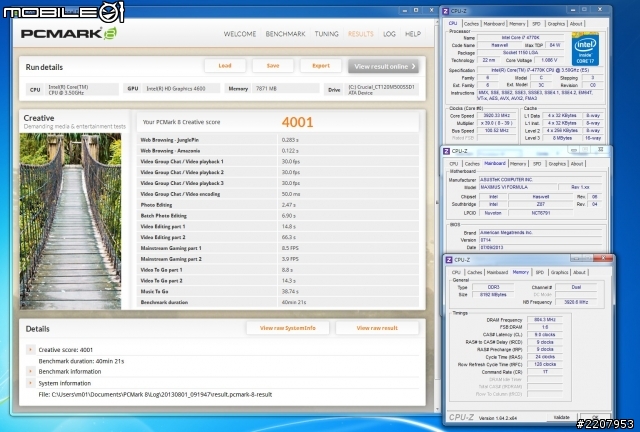The width and height of the screenshot is (640, 432).
Task: Click View result online
Action: [x=383, y=66]
